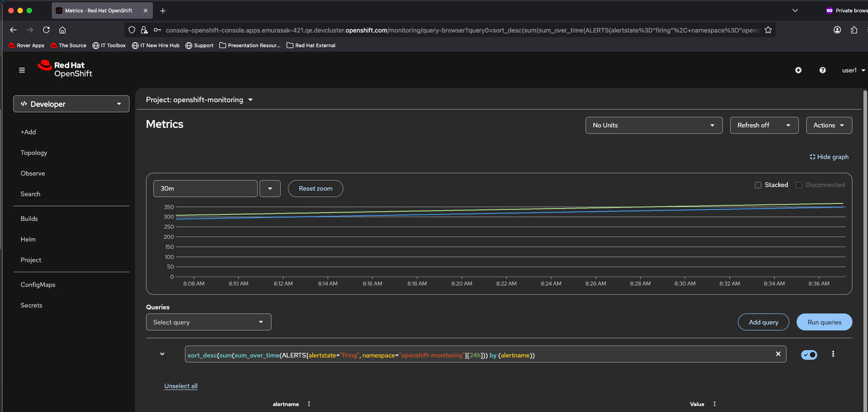Open the No Units dropdown

[654, 125]
